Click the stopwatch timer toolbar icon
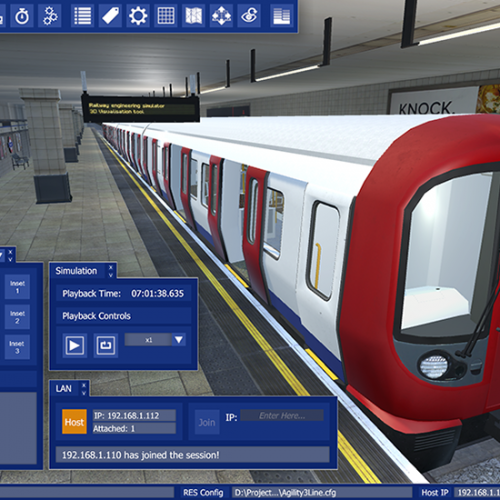This screenshot has width=500, height=500. [x=22, y=15]
